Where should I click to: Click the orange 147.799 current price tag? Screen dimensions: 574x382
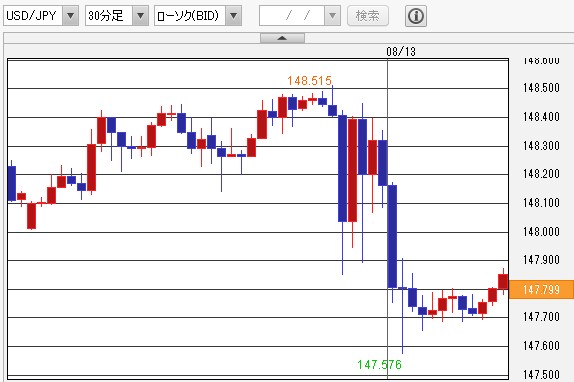(x=541, y=289)
